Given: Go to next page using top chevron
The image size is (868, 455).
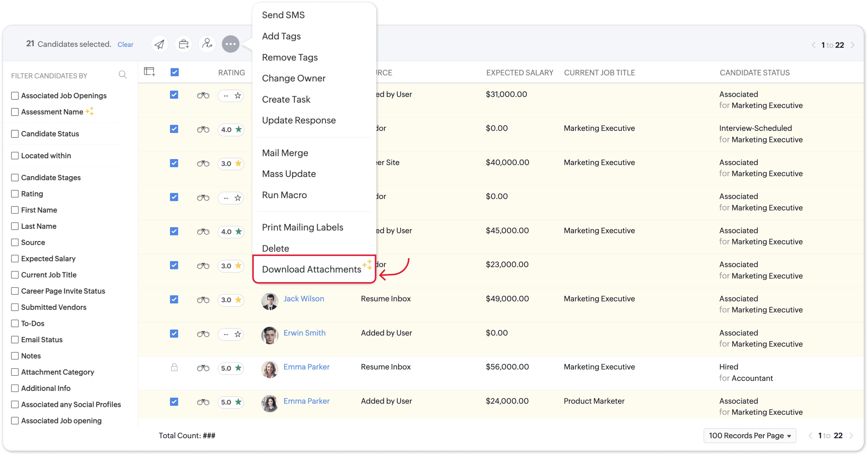Looking at the screenshot, I should click(x=853, y=45).
